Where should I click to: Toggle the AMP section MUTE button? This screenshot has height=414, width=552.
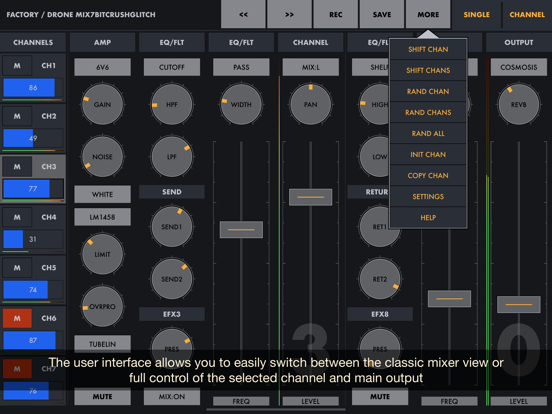[102, 396]
